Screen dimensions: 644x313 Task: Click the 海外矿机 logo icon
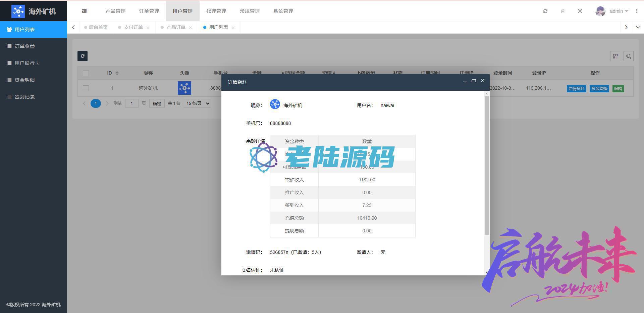(18, 11)
